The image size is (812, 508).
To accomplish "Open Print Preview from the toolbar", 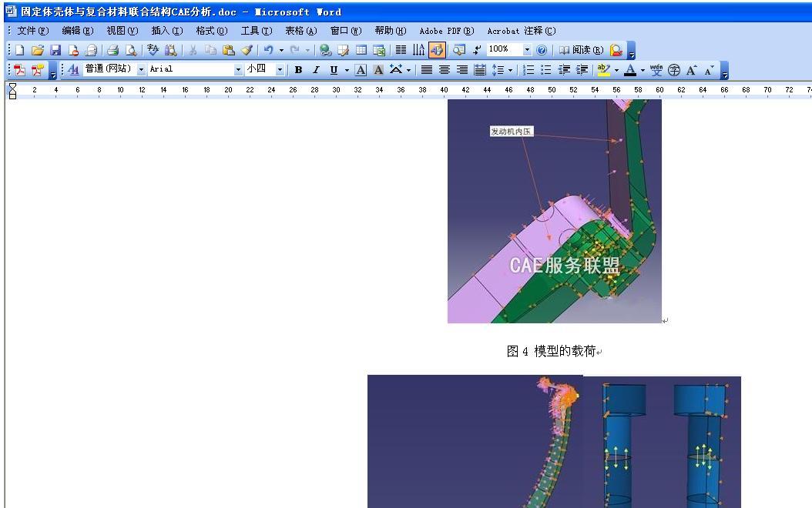I will 131,50.
